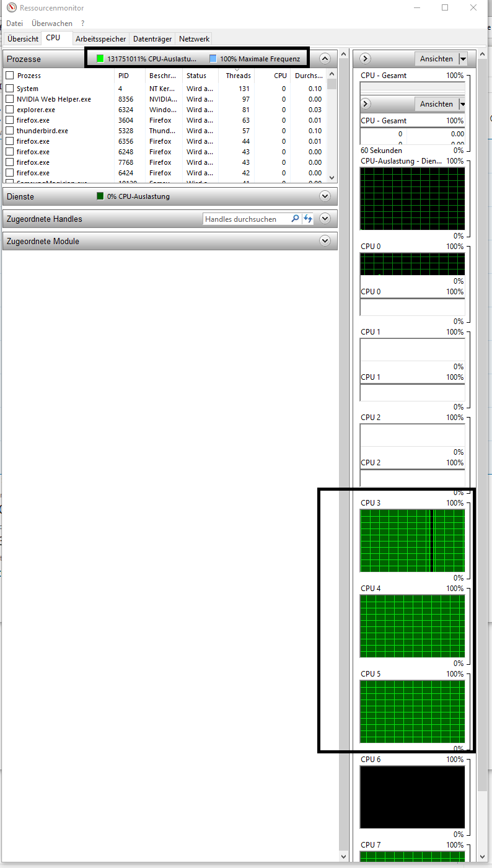
Task: Switch to the Arbeitsspeicher tab
Action: pos(101,38)
